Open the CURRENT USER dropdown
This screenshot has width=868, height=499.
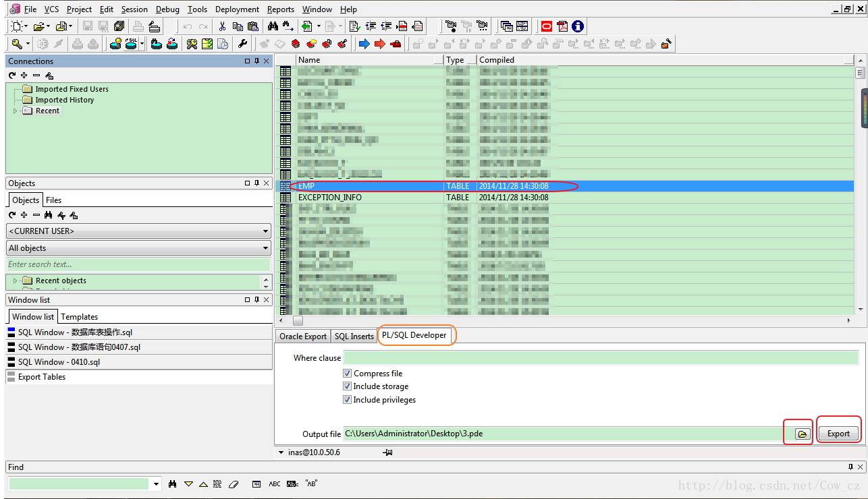pos(138,231)
